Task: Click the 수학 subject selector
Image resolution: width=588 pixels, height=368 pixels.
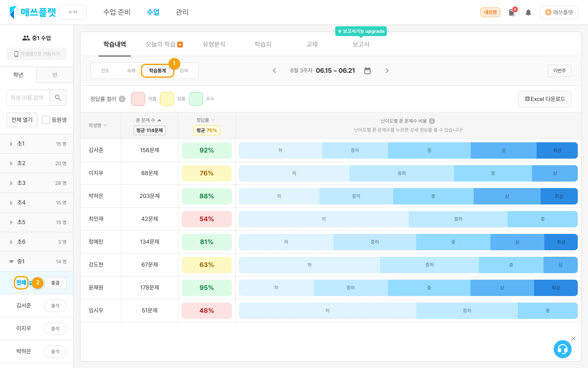Action: click(73, 12)
